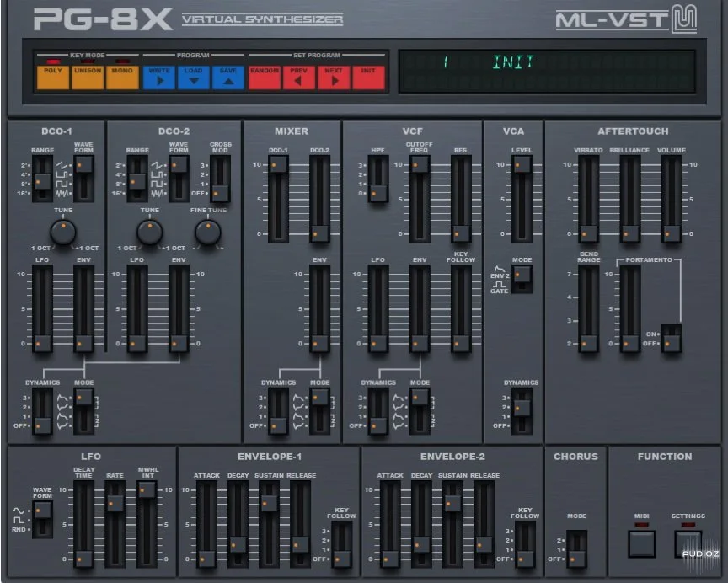Open the MIDI function button
The height and width of the screenshot is (583, 728).
pyautogui.click(x=642, y=544)
